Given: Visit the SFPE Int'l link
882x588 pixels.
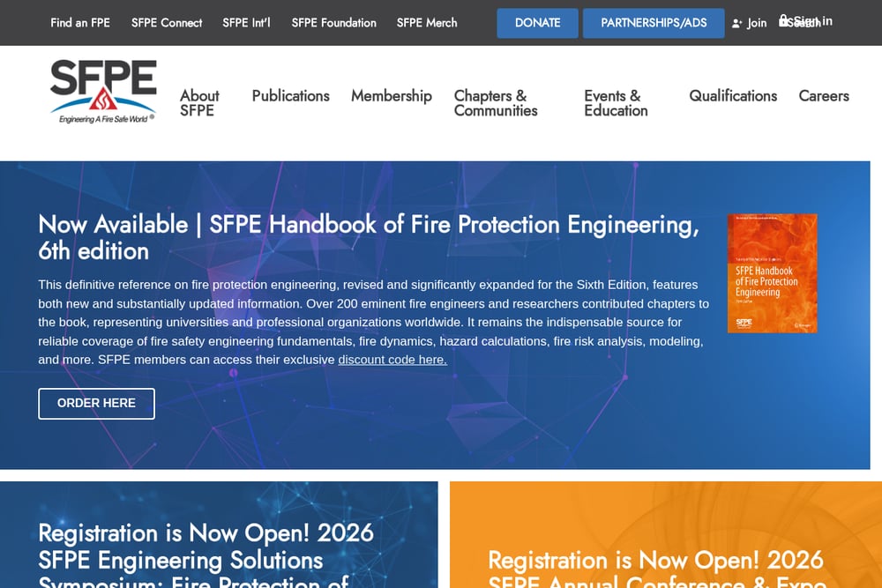Looking at the screenshot, I should pos(246,23).
